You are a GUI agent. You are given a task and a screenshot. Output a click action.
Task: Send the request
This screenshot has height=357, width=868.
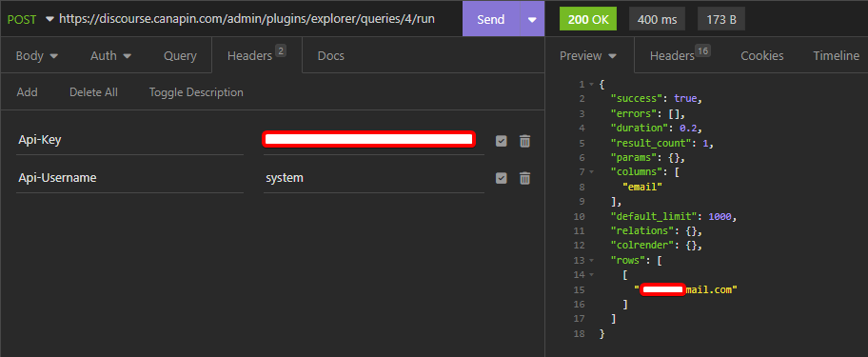coord(491,19)
